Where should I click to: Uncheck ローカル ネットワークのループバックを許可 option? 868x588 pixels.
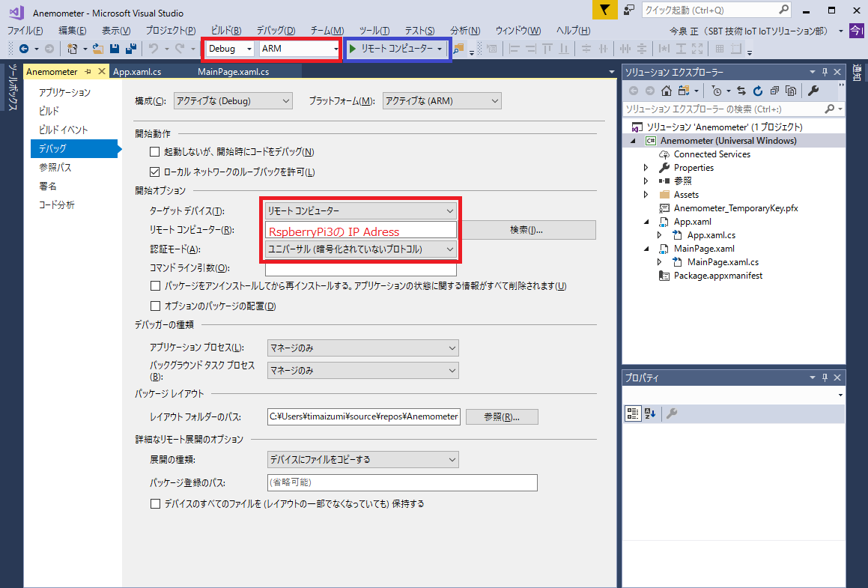[x=155, y=172]
